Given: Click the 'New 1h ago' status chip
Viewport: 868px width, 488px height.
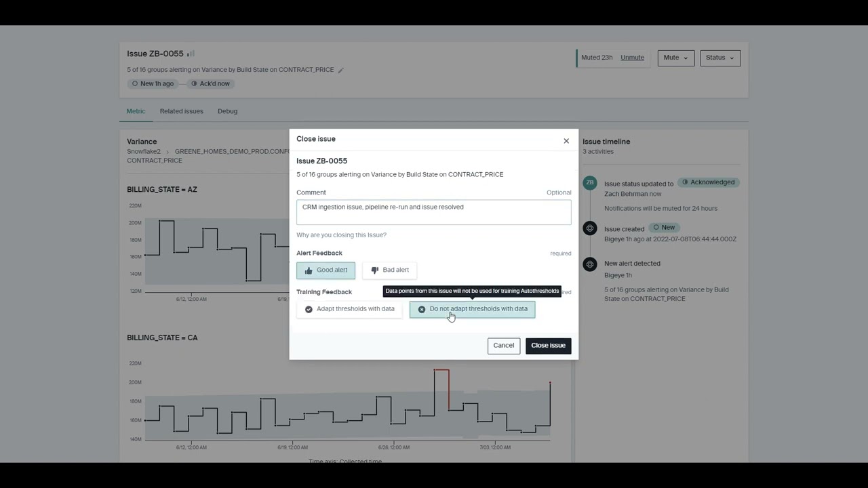Looking at the screenshot, I should (x=153, y=84).
